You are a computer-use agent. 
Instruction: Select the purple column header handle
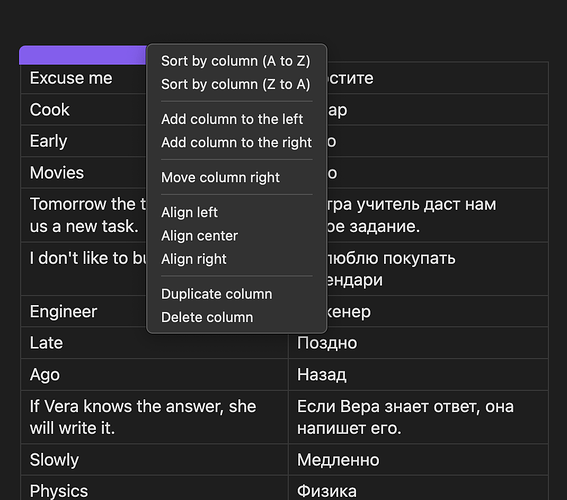click(83, 55)
